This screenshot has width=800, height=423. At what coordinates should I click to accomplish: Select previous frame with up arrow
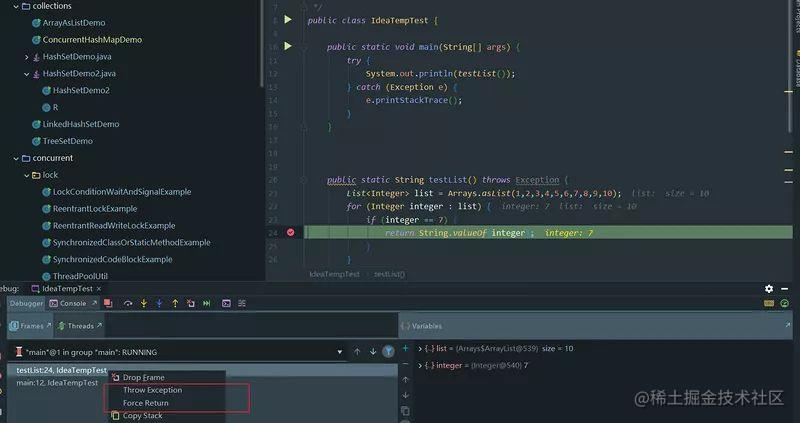(x=357, y=352)
